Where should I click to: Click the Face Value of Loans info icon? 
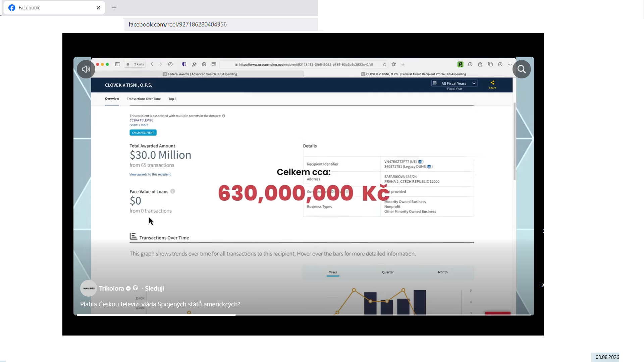tap(173, 191)
